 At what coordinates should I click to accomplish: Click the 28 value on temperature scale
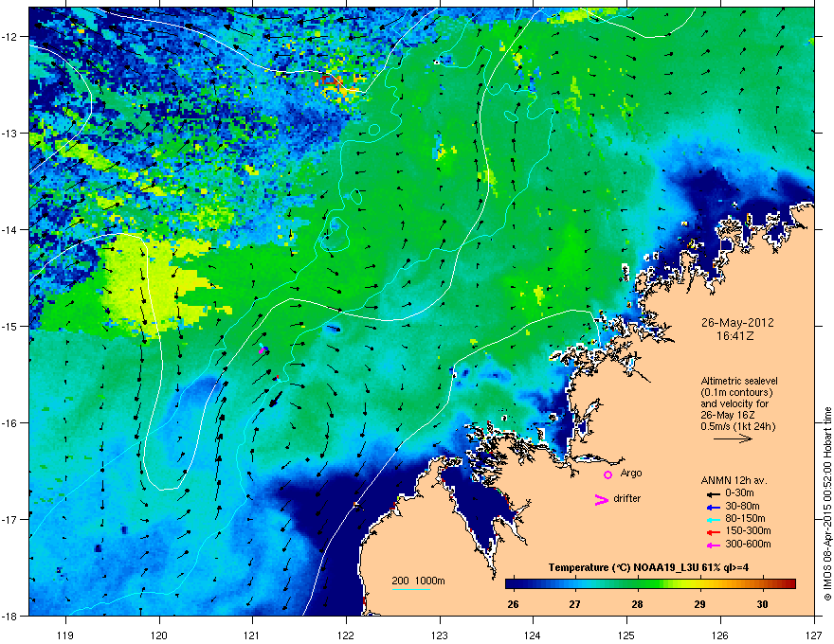637,604
